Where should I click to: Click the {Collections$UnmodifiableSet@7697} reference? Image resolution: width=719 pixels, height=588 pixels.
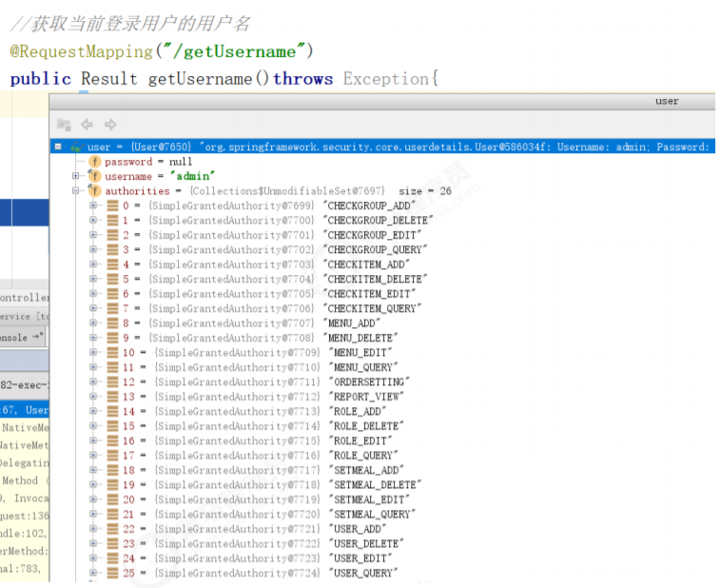coord(287,191)
